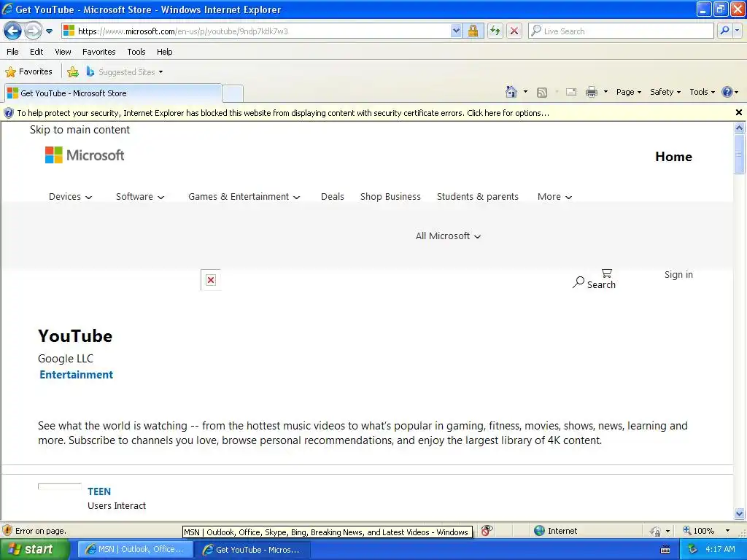Click the scrollbar down arrow
The width and height of the screenshot is (747, 560).
pos(740,513)
